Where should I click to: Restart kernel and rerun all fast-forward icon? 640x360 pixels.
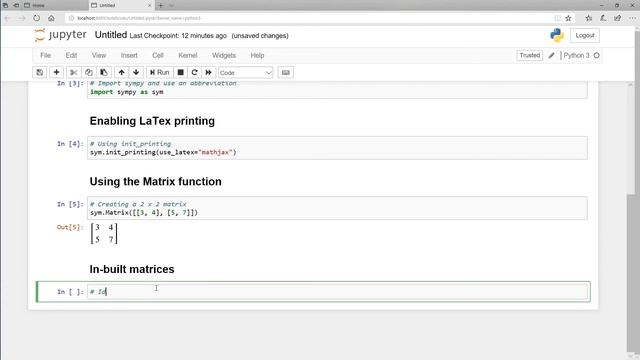pyautogui.click(x=209, y=72)
